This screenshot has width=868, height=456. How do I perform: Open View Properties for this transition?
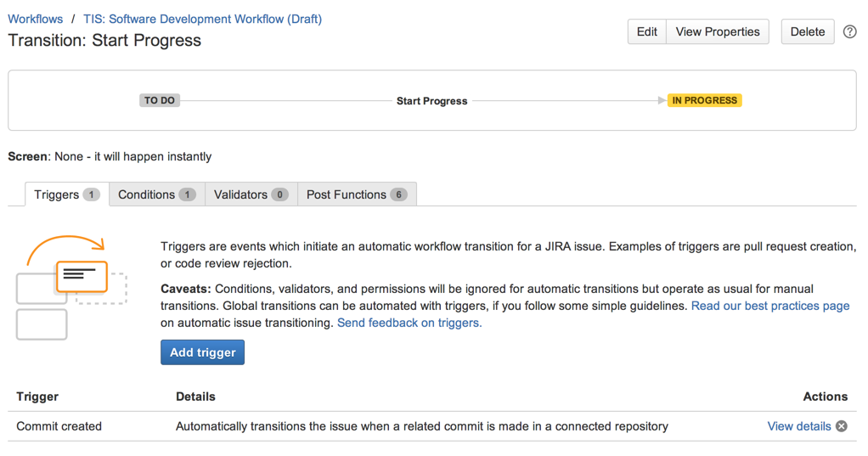(718, 31)
